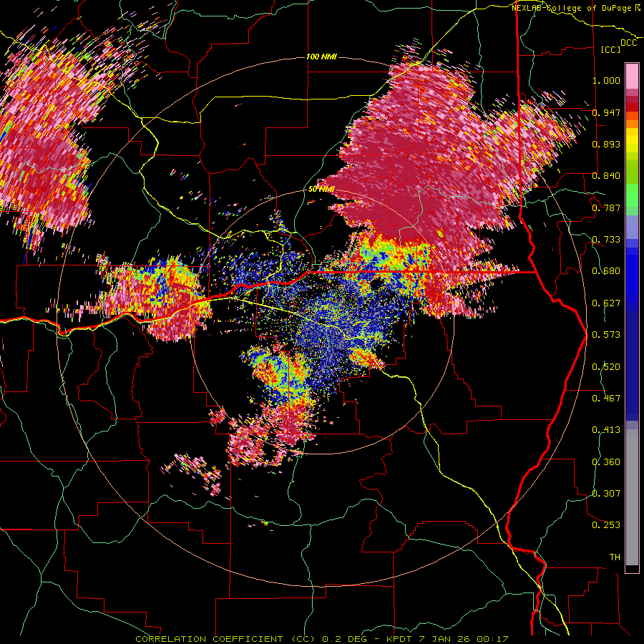
Task: Click the [CC] units label
Action: 611,49
